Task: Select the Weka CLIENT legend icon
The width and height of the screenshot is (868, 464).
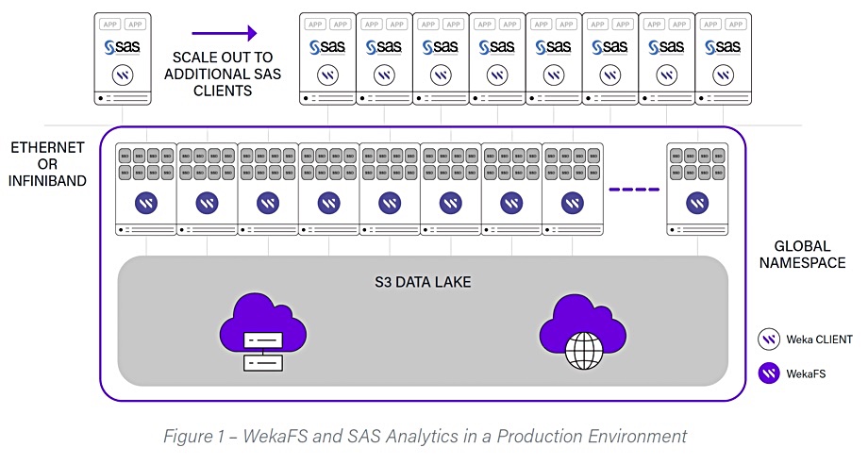Action: point(769,339)
